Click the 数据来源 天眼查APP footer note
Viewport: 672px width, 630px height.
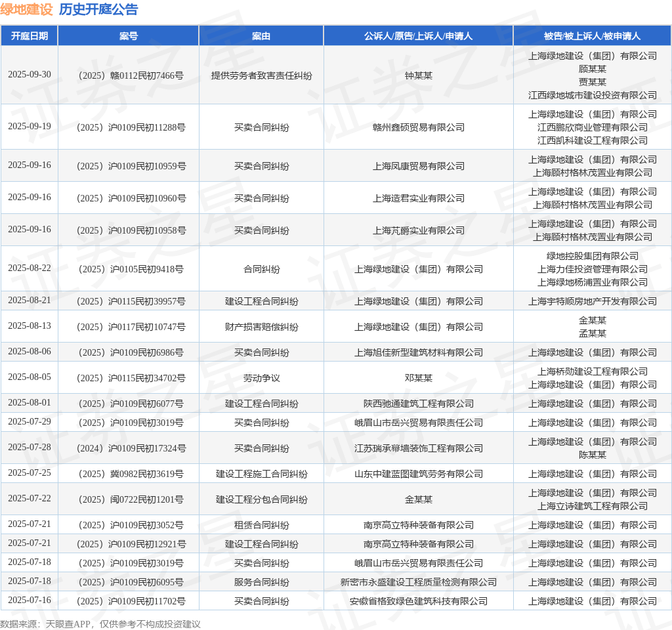pos(100,624)
